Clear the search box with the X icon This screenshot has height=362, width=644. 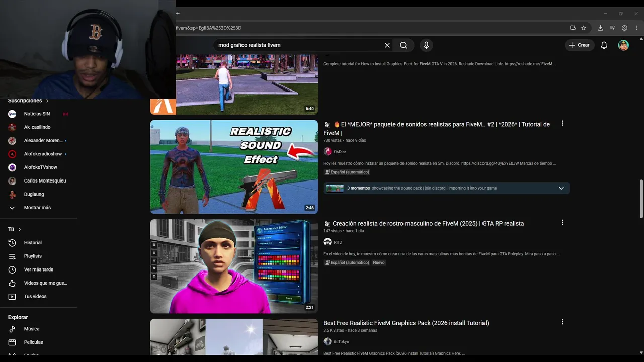click(387, 45)
